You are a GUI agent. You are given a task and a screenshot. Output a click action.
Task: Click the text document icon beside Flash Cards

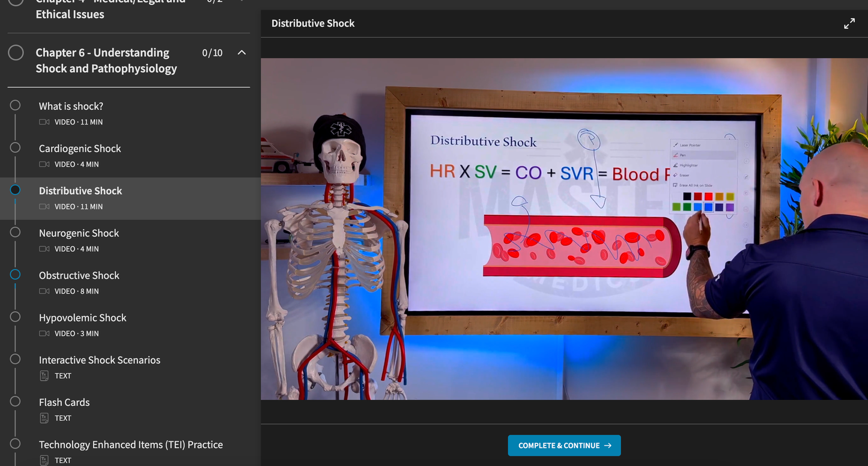click(x=43, y=417)
